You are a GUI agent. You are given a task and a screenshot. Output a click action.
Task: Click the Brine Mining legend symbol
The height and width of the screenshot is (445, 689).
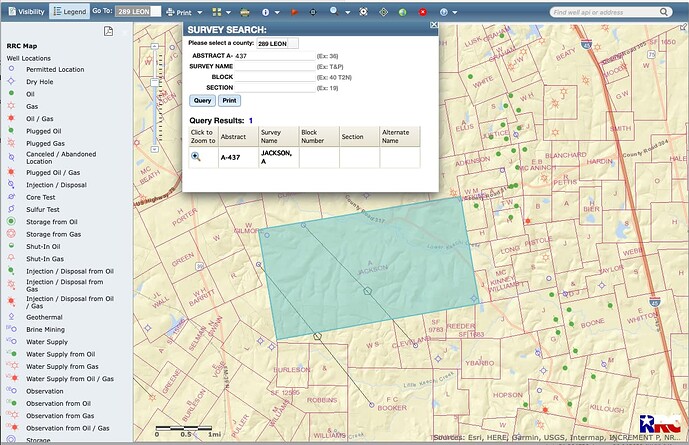coord(11,329)
